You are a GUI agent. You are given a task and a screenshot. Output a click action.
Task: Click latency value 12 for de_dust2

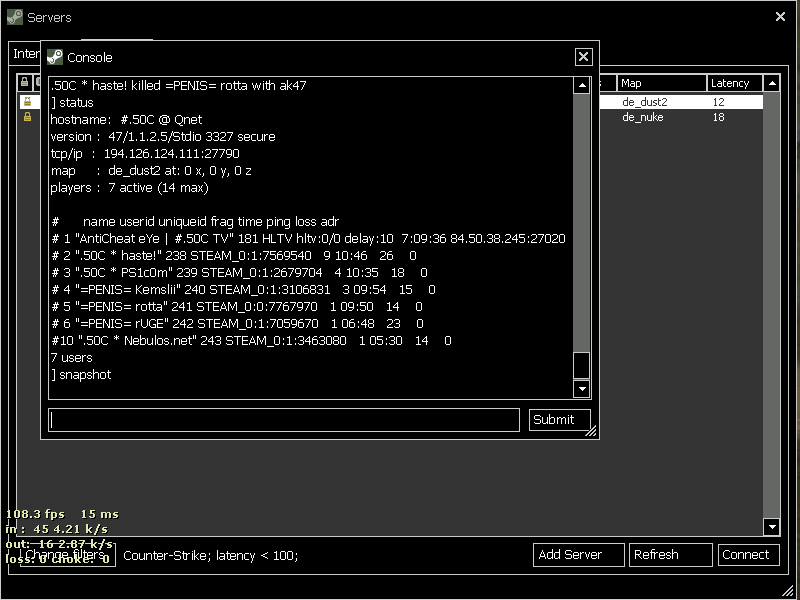718,102
